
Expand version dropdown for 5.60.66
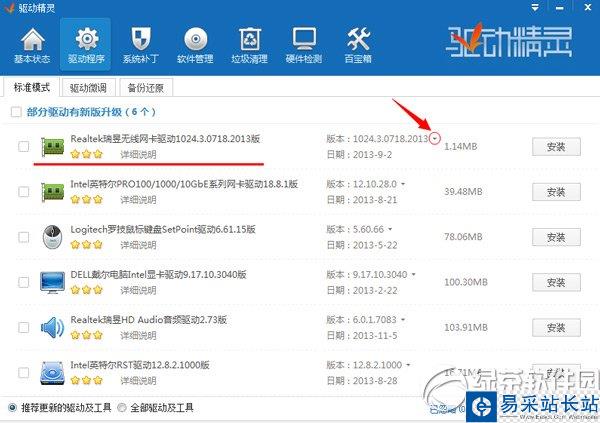(390, 229)
